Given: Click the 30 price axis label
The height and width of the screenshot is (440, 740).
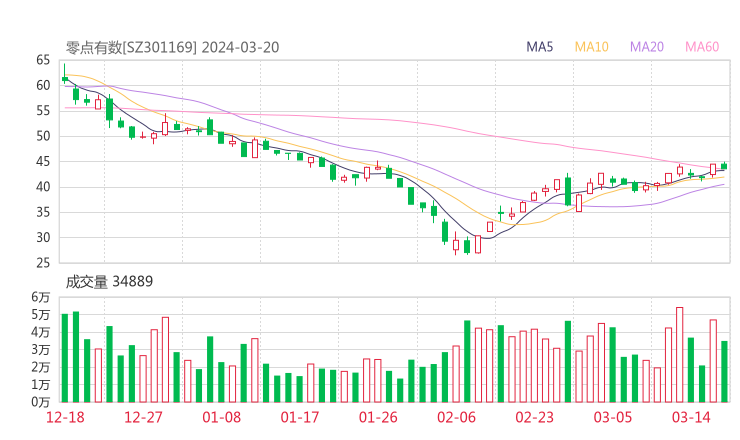Looking at the screenshot, I should [x=43, y=237].
